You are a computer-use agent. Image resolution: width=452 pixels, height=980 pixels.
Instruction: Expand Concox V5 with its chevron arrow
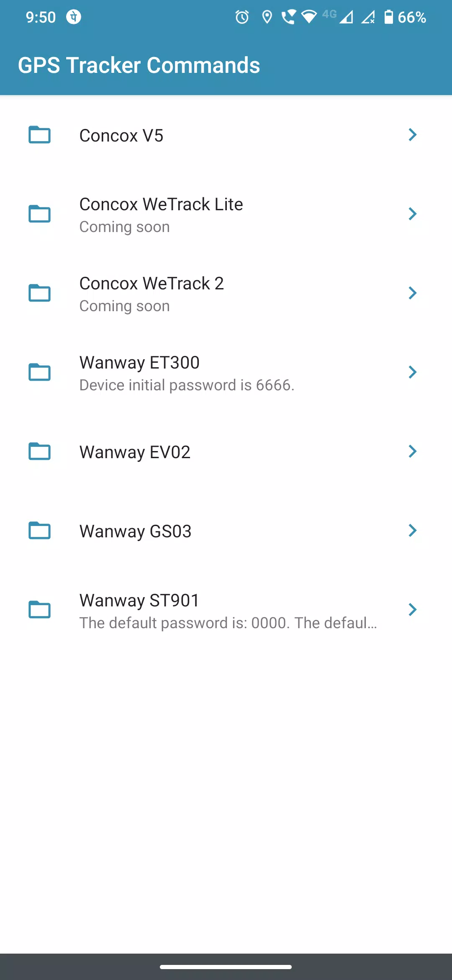click(413, 135)
